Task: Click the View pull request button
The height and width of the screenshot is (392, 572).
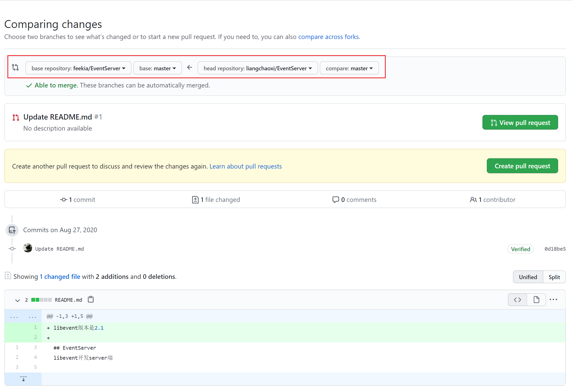Action: point(520,123)
